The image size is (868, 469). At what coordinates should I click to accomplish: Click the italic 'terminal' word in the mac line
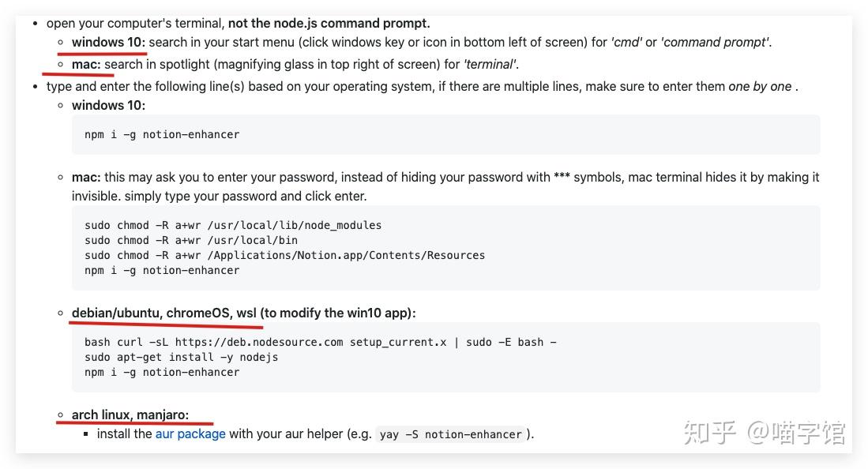pyautogui.click(x=490, y=64)
